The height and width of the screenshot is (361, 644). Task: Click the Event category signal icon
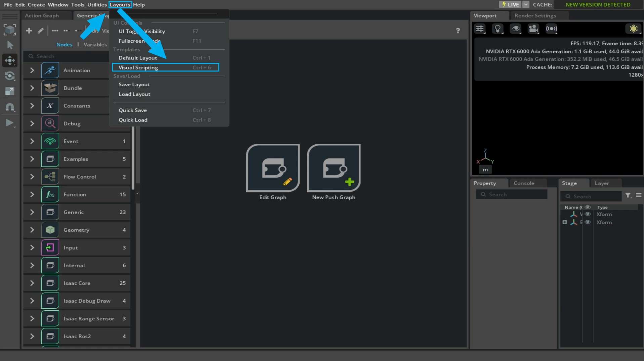[x=50, y=141]
